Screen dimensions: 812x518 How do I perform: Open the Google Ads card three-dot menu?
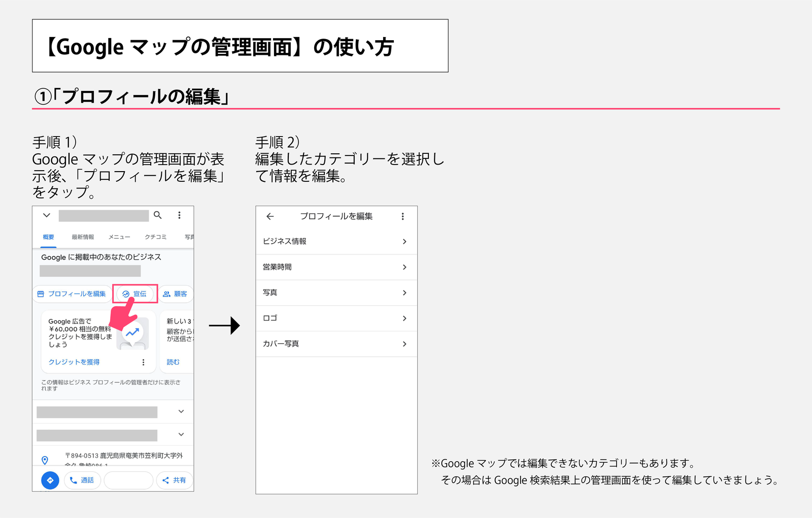tap(143, 362)
